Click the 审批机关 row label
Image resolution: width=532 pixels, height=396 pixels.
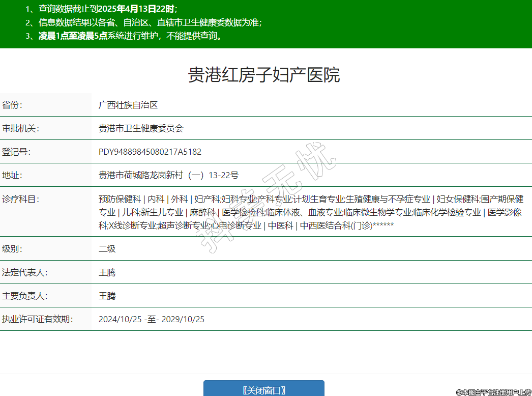[x=21, y=128]
